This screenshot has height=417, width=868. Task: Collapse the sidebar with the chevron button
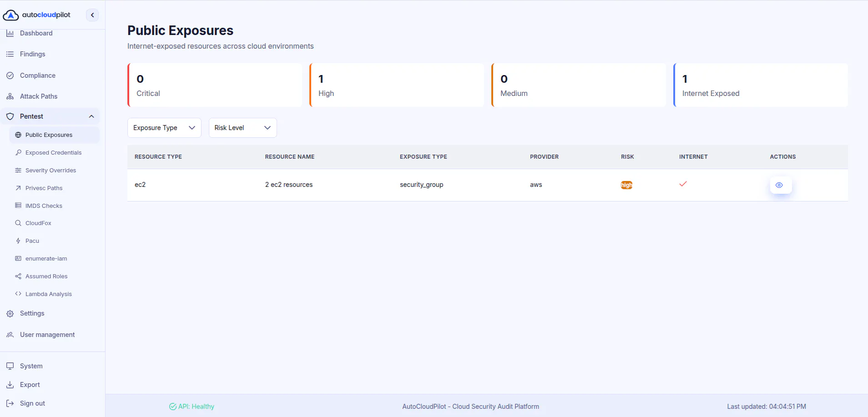92,15
